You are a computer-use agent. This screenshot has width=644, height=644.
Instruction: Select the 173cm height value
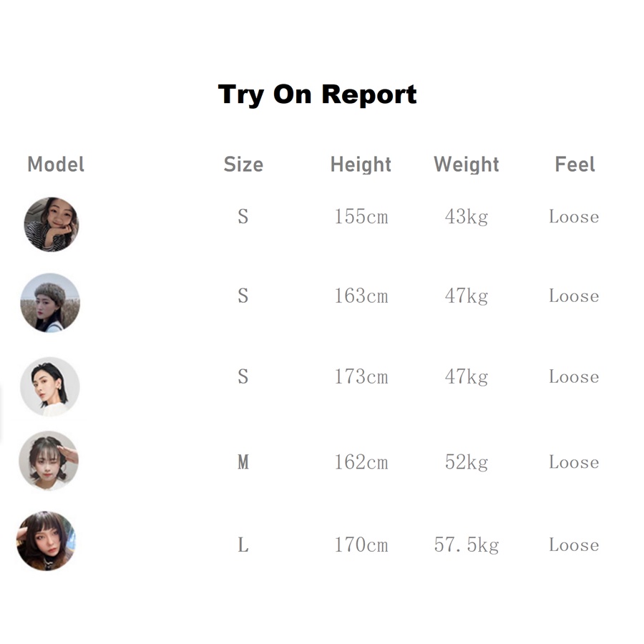[361, 377]
